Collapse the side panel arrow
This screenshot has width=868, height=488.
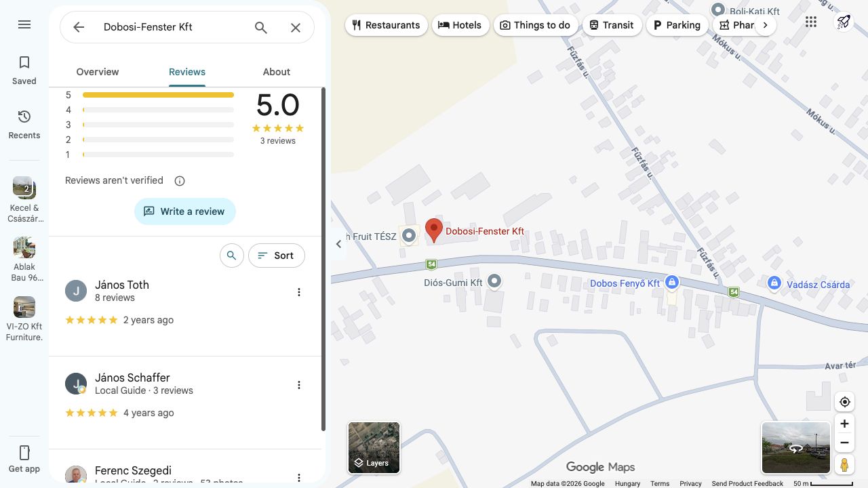338,244
